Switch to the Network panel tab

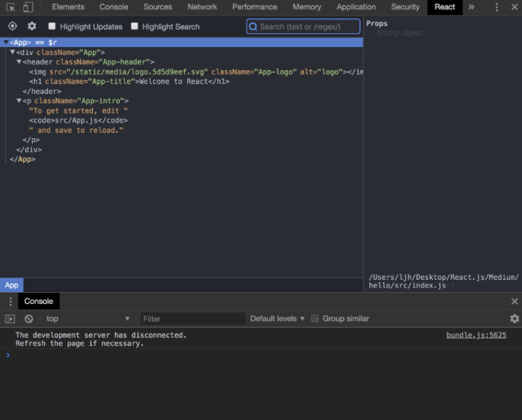pos(202,7)
